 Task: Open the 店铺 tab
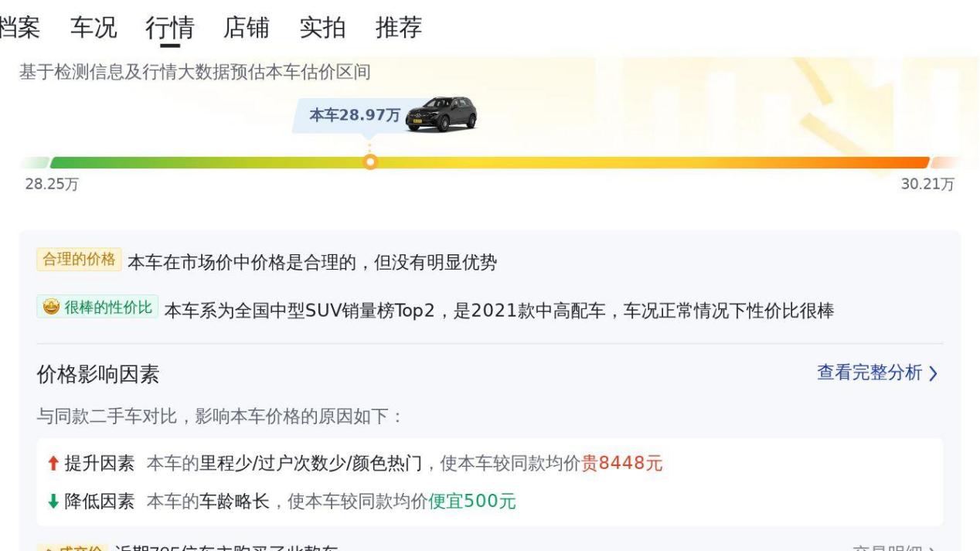(246, 28)
